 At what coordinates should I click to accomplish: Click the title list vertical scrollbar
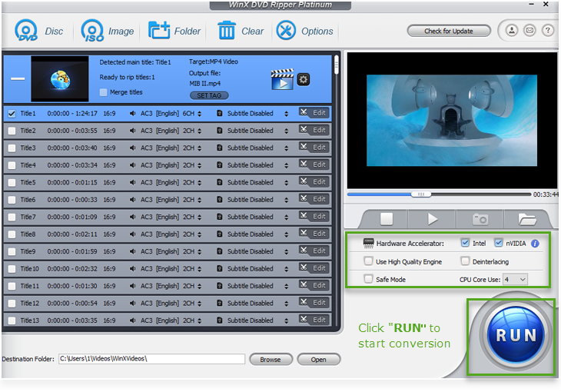pyautogui.click(x=337, y=65)
